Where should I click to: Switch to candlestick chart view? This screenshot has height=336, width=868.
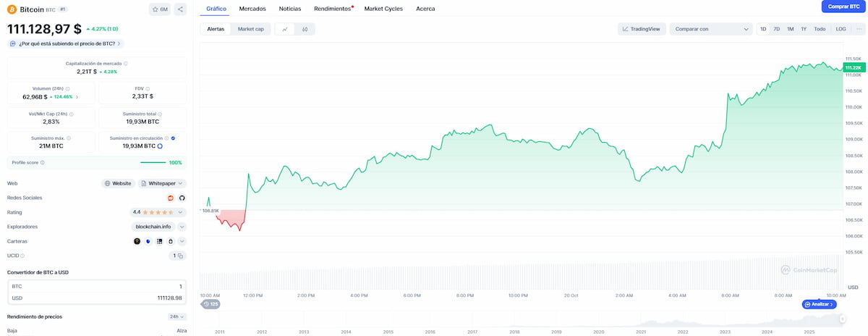coord(305,29)
